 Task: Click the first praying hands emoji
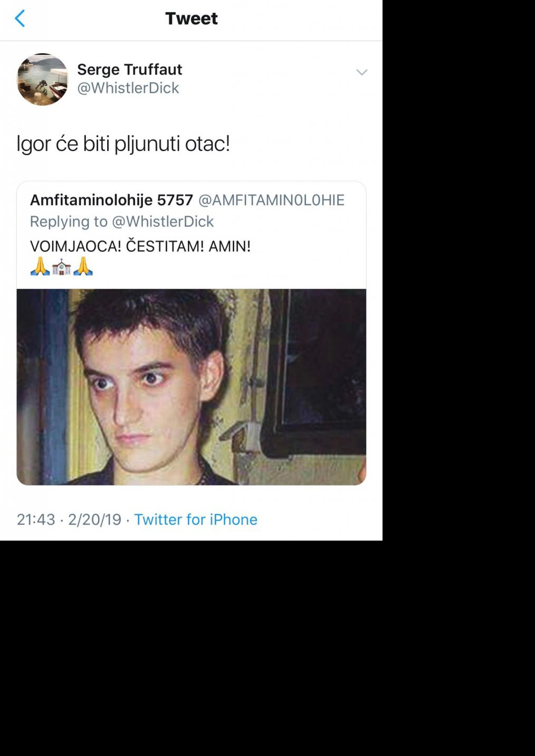coord(40,267)
